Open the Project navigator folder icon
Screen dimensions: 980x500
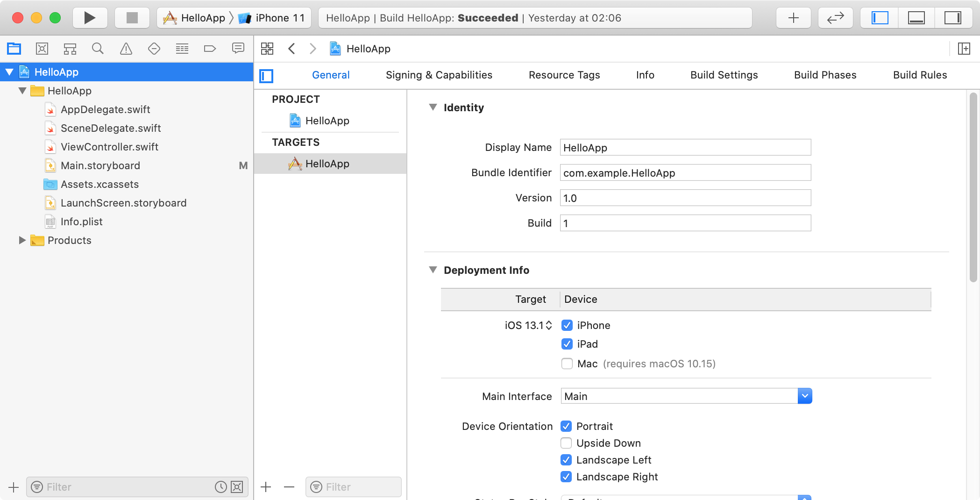[x=14, y=49]
